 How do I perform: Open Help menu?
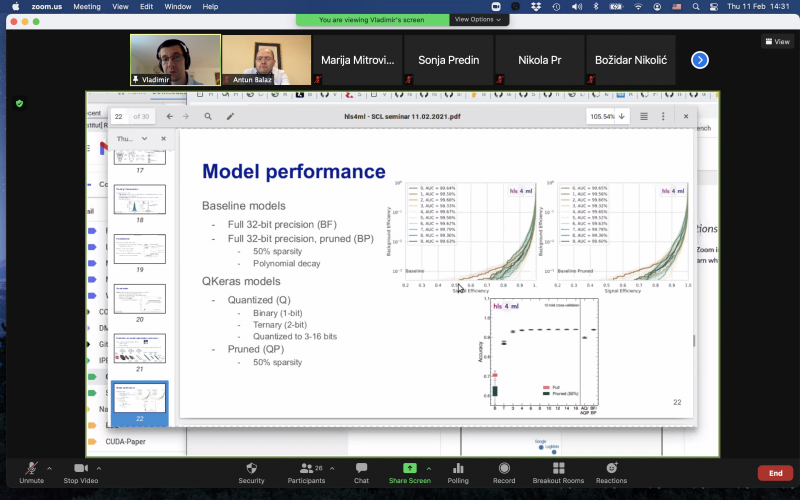pyautogui.click(x=210, y=7)
